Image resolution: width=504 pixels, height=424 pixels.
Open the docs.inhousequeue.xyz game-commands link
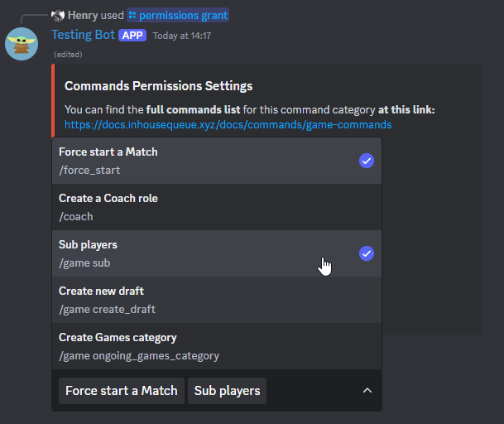[x=228, y=124]
